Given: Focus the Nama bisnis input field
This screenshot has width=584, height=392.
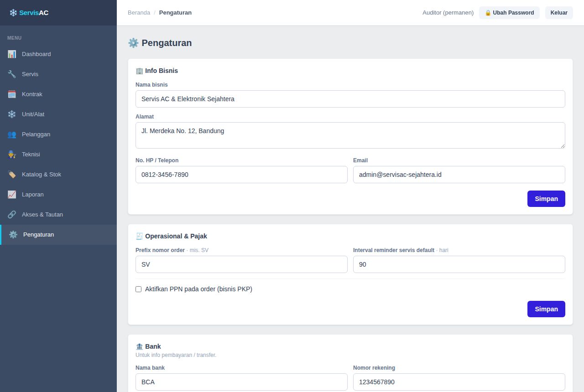Looking at the screenshot, I should (x=350, y=99).
